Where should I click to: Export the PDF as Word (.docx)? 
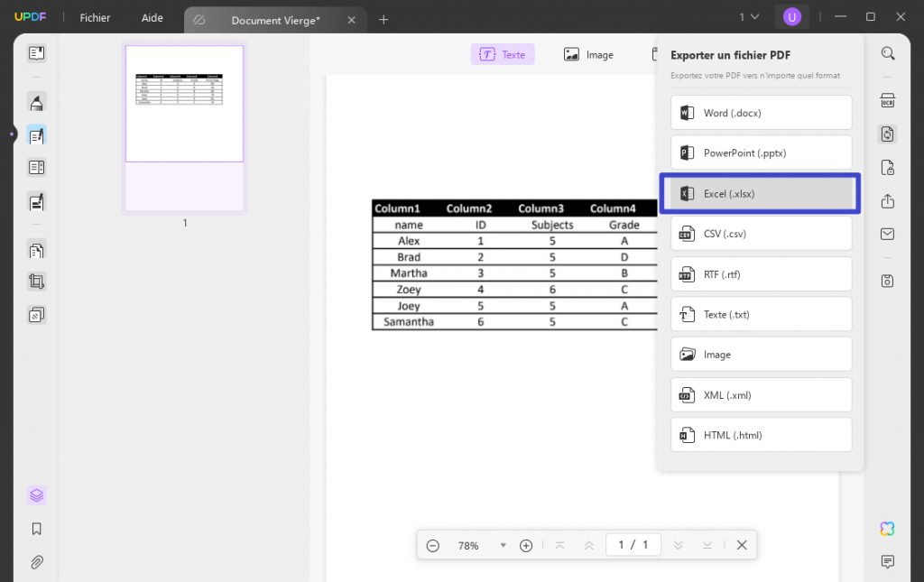tap(761, 112)
